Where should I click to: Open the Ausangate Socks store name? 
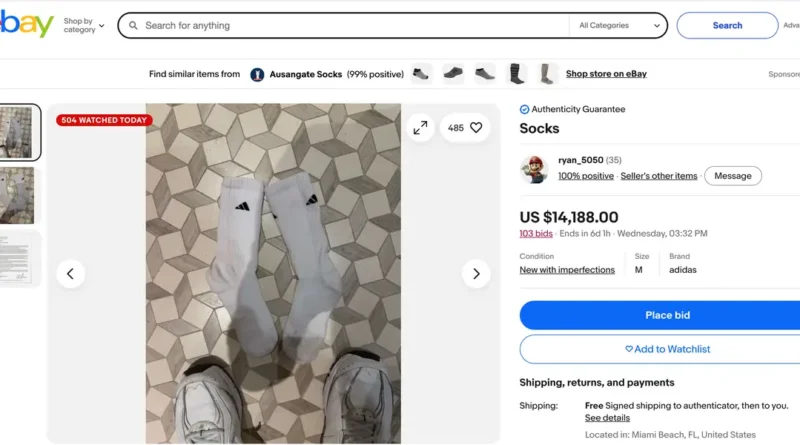(x=306, y=75)
